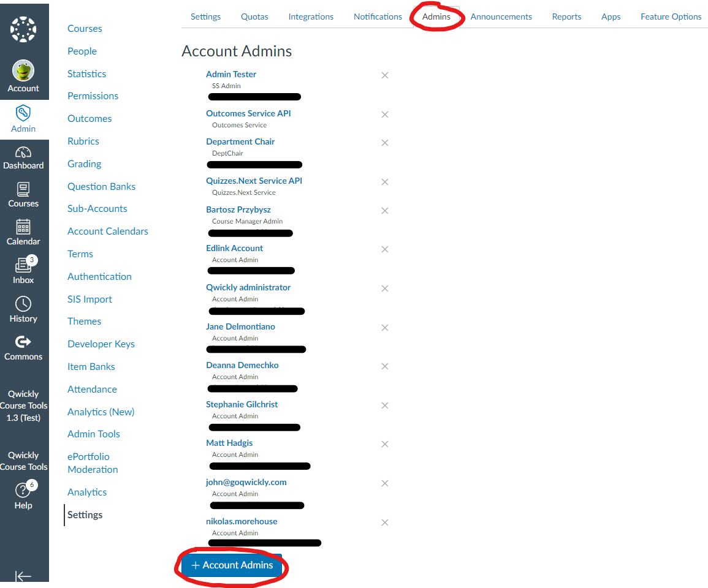Viewport: 708px width, 588px height.
Task: Open the Jane Delmontiano admin link
Action: click(240, 326)
